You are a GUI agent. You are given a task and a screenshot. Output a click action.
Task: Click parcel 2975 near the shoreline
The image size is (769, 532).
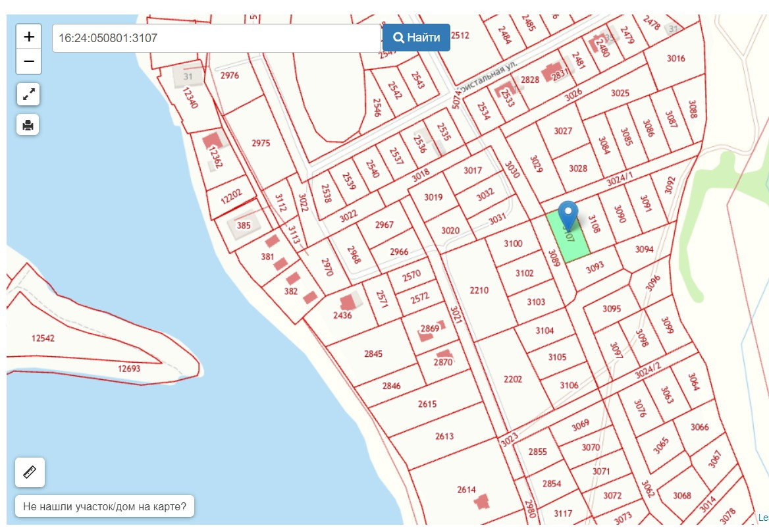(x=261, y=143)
